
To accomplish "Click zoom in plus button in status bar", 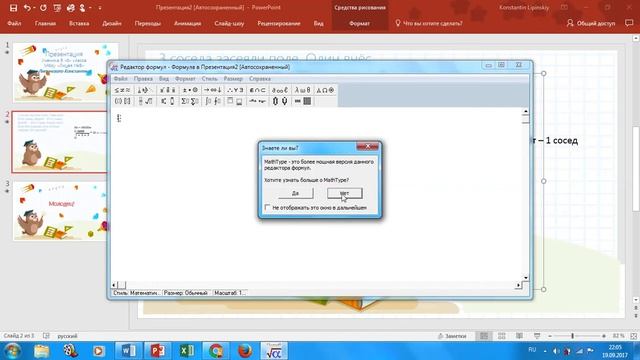I will coord(604,336).
